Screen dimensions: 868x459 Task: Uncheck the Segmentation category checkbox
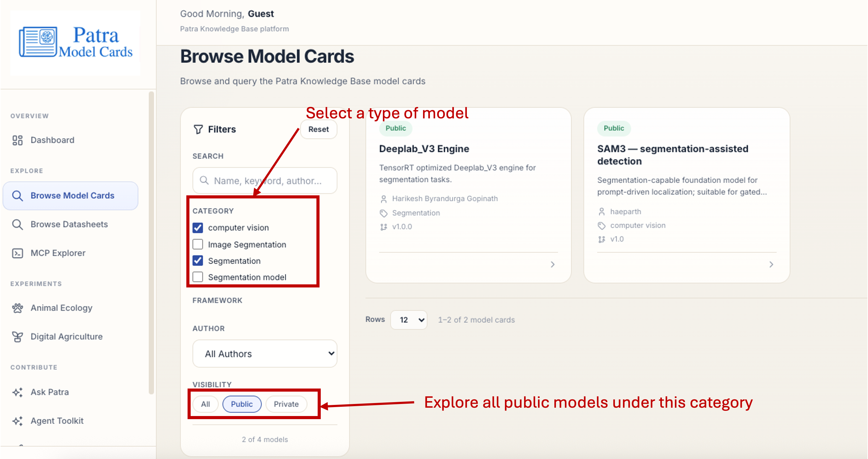(x=198, y=261)
